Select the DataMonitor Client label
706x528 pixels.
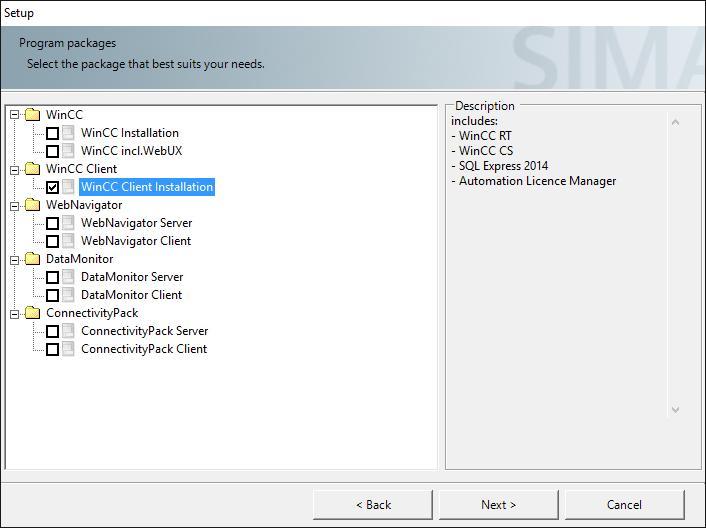[131, 295]
